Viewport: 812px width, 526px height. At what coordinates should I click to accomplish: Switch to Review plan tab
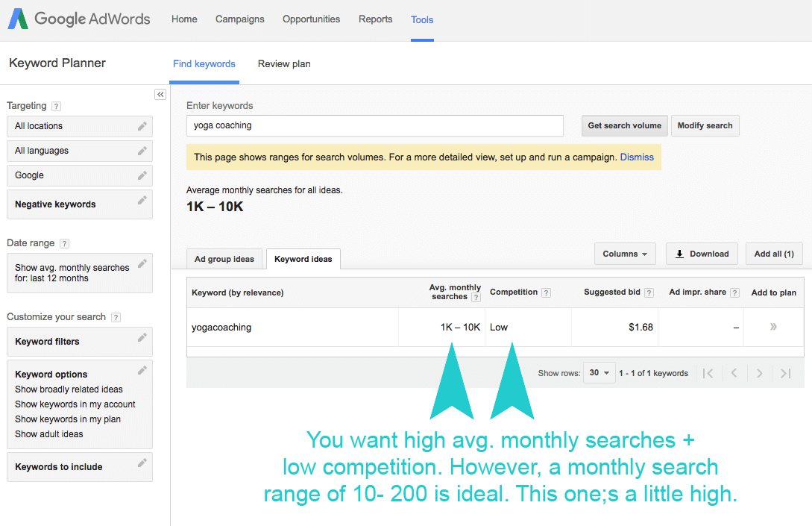pyautogui.click(x=284, y=63)
